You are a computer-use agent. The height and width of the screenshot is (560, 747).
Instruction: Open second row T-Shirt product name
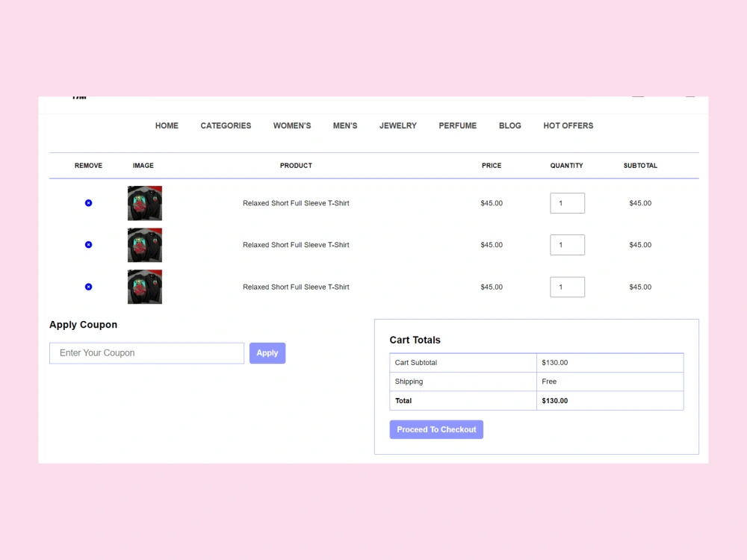296,245
